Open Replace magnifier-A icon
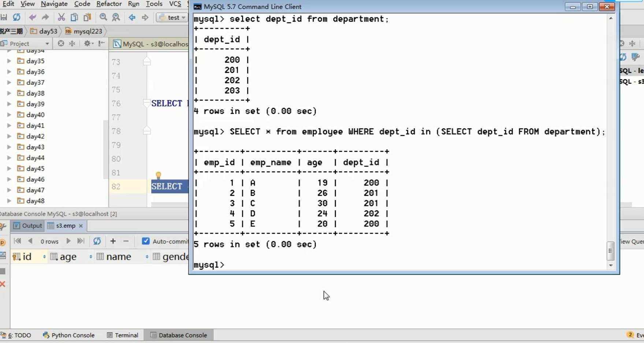This screenshot has height=343, width=644. (116, 17)
